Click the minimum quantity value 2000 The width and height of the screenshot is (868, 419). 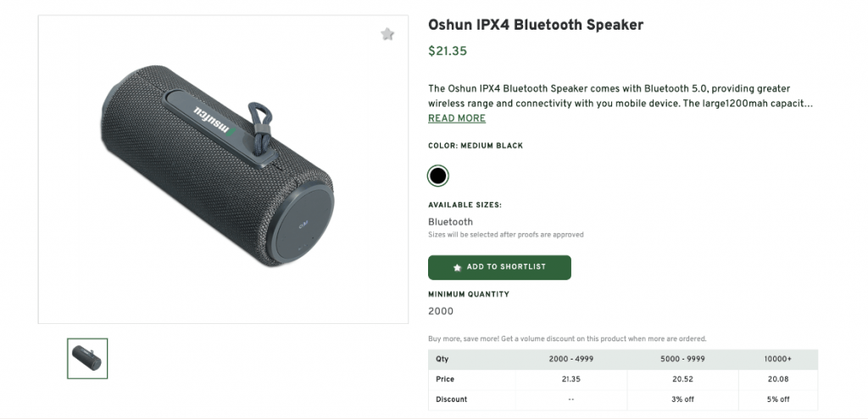pyautogui.click(x=441, y=311)
